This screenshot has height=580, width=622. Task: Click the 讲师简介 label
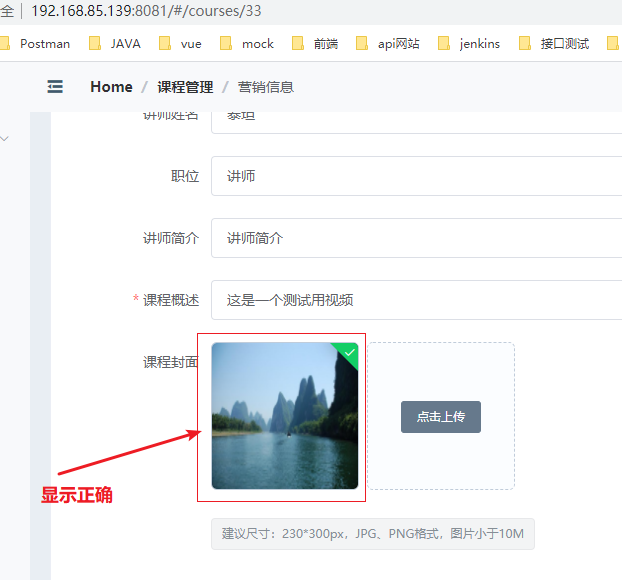point(171,238)
